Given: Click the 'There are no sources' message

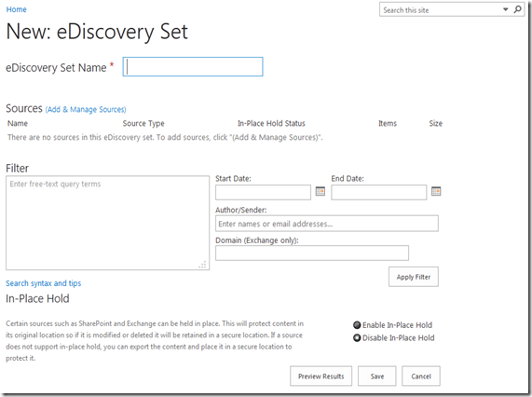Looking at the screenshot, I should click(x=165, y=137).
